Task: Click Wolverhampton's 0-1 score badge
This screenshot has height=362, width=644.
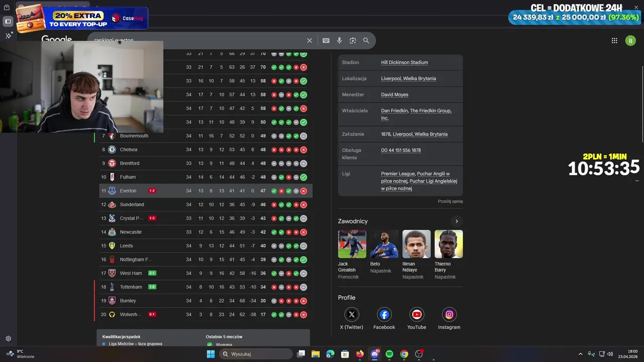Action: pyautogui.click(x=152, y=314)
